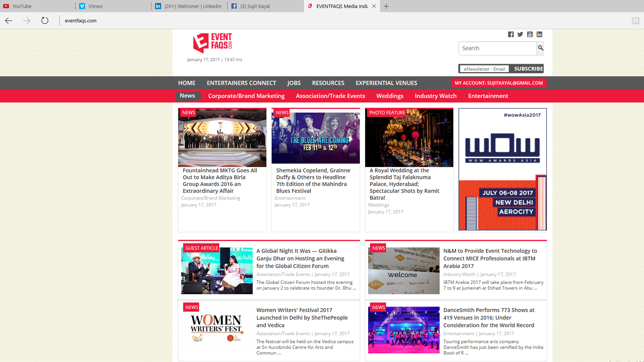The width and height of the screenshot is (644, 362).
Task: Open Aditya Birla Group Awards article thumbnail
Action: (x=222, y=138)
